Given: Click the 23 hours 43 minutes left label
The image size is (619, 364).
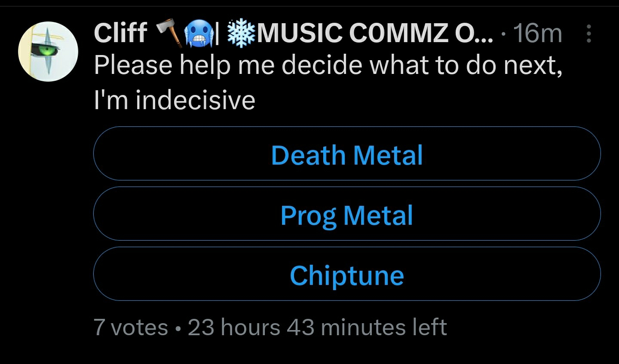Looking at the screenshot, I should click(x=317, y=327).
